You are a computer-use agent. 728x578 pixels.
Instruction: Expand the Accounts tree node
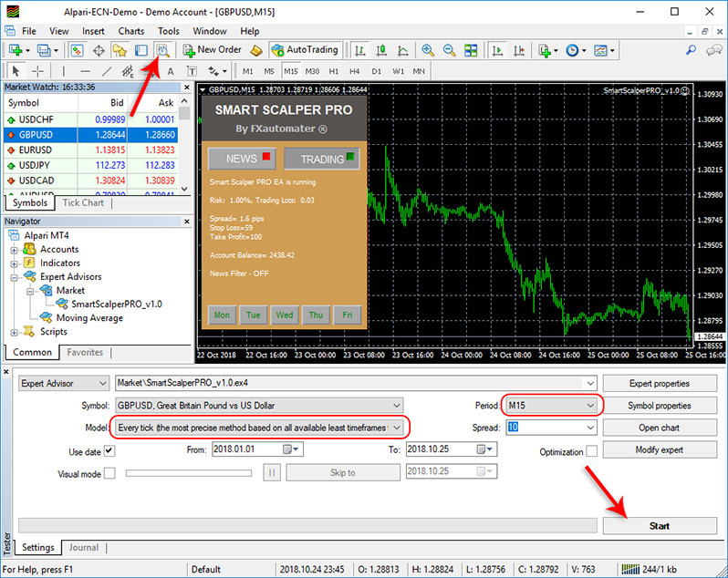(15, 250)
